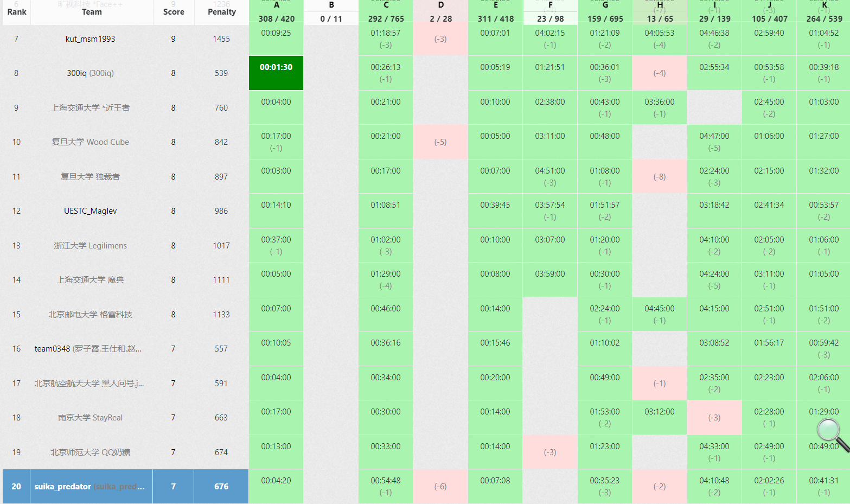Open the kut_msm1993 team entry
850x504 pixels.
(x=90, y=39)
